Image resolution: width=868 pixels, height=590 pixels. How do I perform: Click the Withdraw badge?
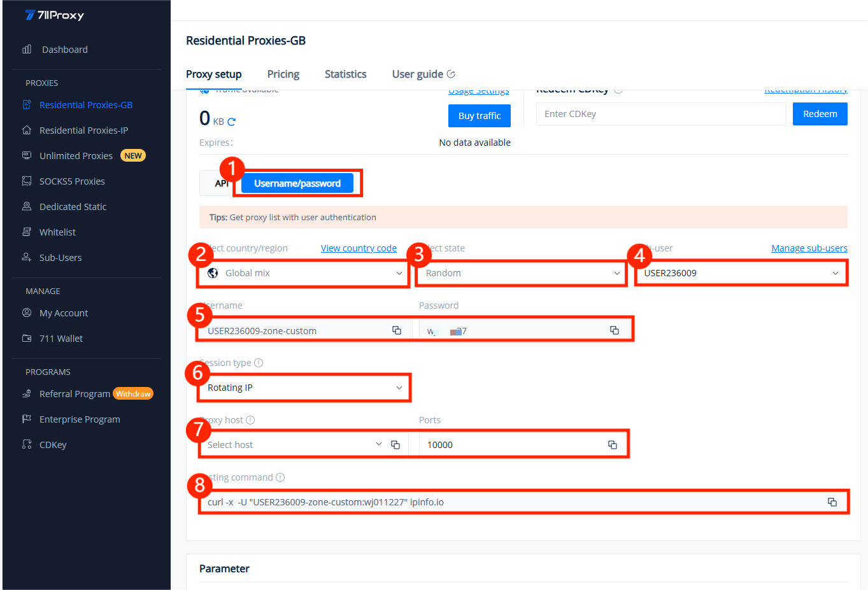[133, 393]
